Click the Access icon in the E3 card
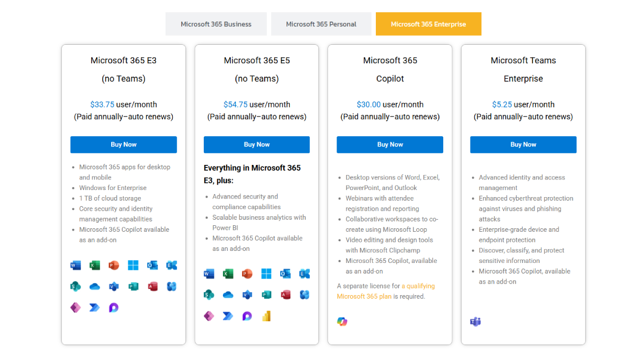 coord(152,287)
